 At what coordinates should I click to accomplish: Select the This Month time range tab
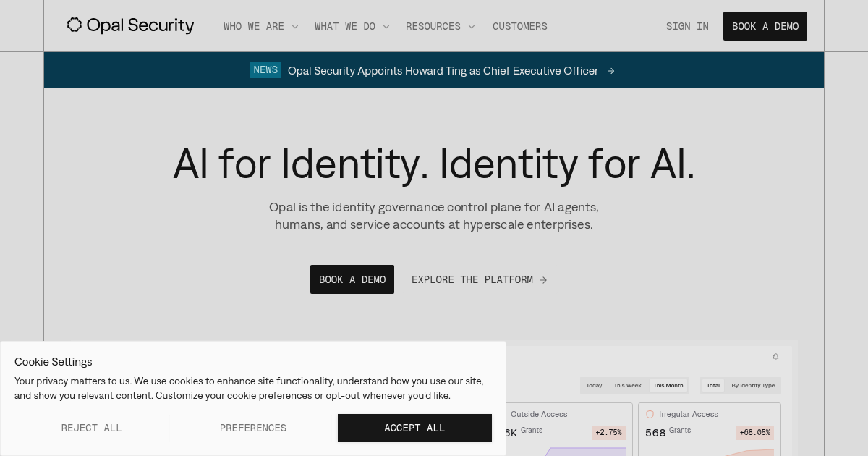tap(668, 385)
